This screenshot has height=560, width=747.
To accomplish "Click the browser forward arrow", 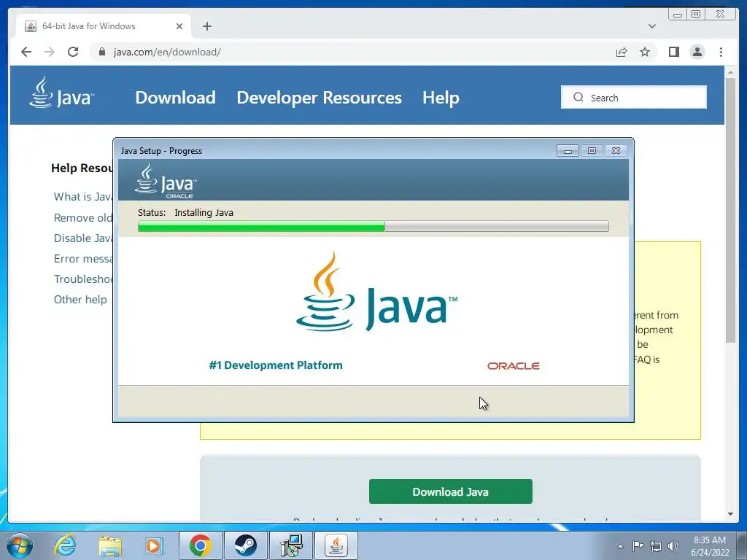I will click(x=50, y=52).
